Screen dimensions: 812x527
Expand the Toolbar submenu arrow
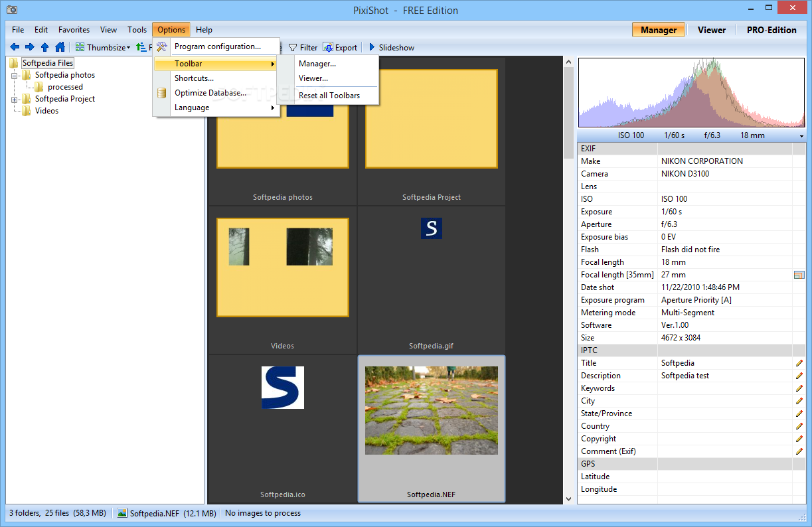272,64
